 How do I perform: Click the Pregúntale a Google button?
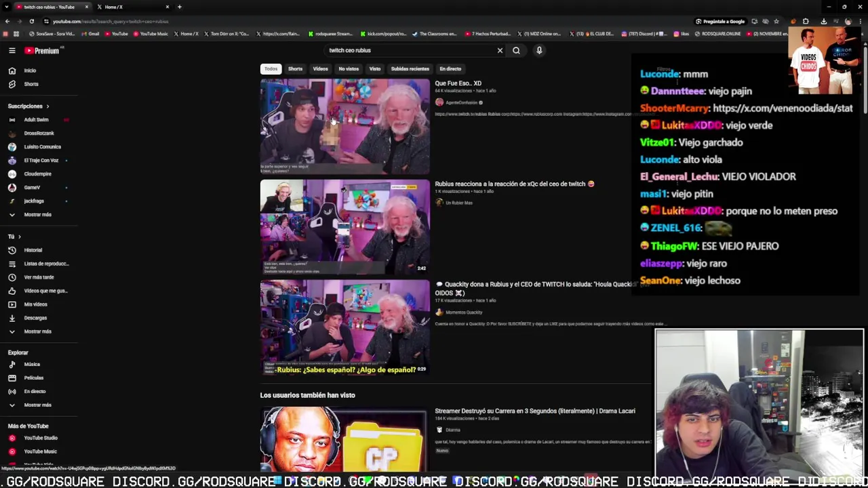click(x=720, y=22)
